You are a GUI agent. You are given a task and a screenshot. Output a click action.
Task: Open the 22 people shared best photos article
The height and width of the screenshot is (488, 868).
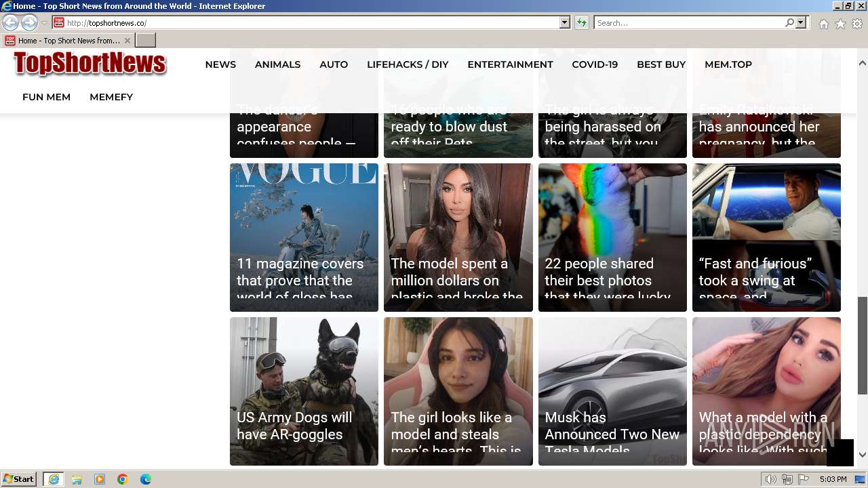pyautogui.click(x=612, y=237)
